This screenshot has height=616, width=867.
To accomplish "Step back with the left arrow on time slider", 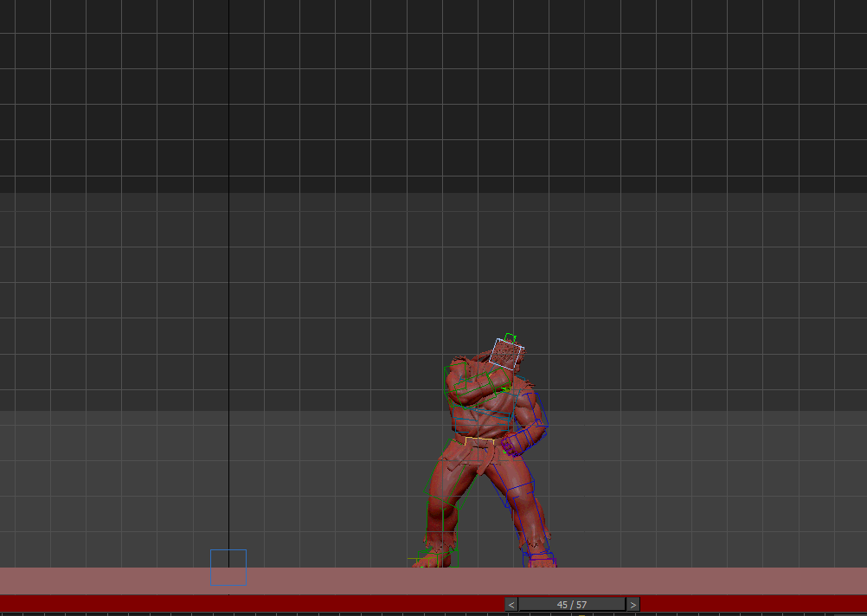I will pos(511,605).
